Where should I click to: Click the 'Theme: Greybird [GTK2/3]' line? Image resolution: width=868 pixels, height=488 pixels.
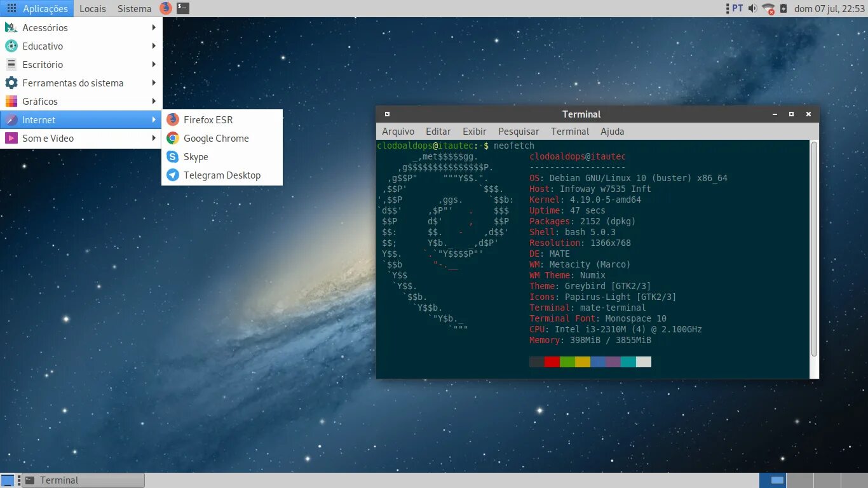click(x=590, y=286)
